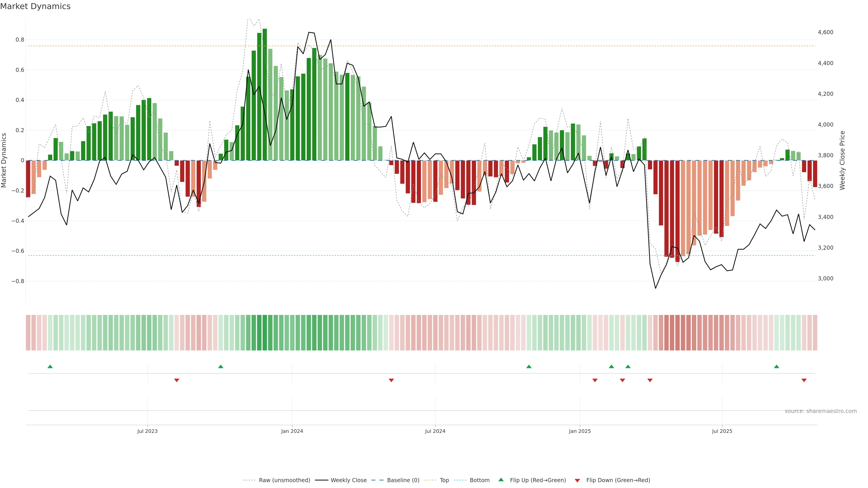Click the last green flip-up triangle marker
The image size is (868, 488).
[x=776, y=366]
